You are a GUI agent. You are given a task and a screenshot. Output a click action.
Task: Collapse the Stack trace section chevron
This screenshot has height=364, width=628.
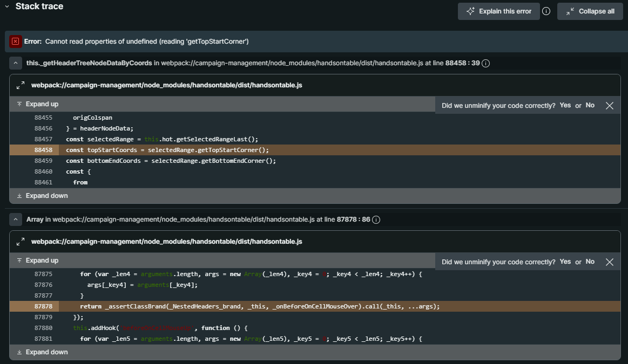pyautogui.click(x=7, y=6)
